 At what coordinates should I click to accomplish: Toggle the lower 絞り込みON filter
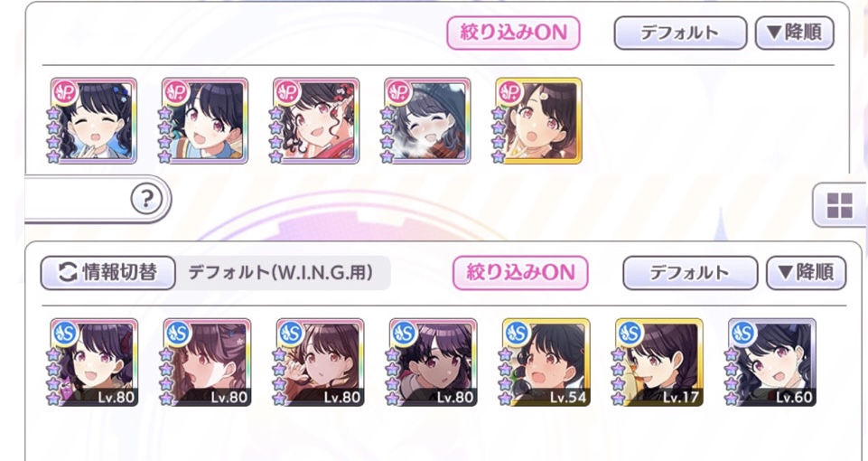pos(519,273)
